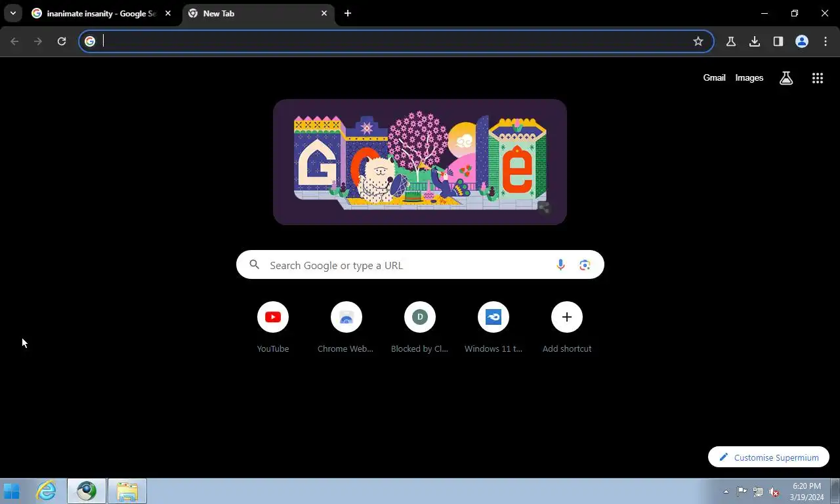Click the Add shortcut button
This screenshot has height=504, width=840.
pos(567,328)
